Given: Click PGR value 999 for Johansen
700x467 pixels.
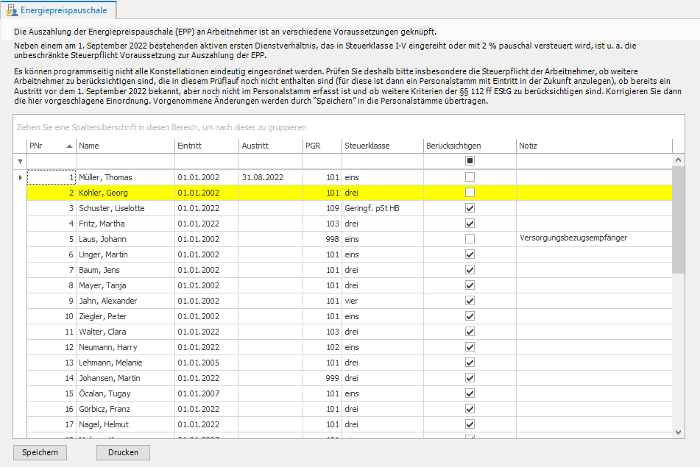Looking at the screenshot, I should pyautogui.click(x=332, y=378).
